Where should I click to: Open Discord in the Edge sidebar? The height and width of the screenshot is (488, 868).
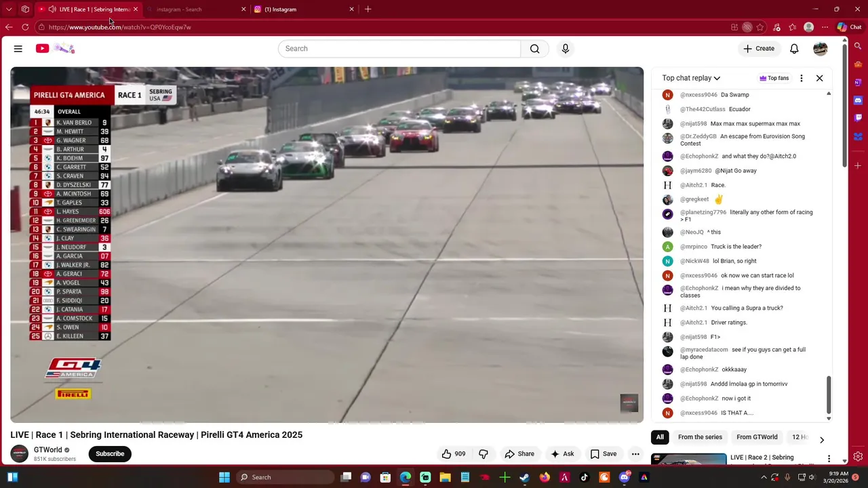[858, 100]
